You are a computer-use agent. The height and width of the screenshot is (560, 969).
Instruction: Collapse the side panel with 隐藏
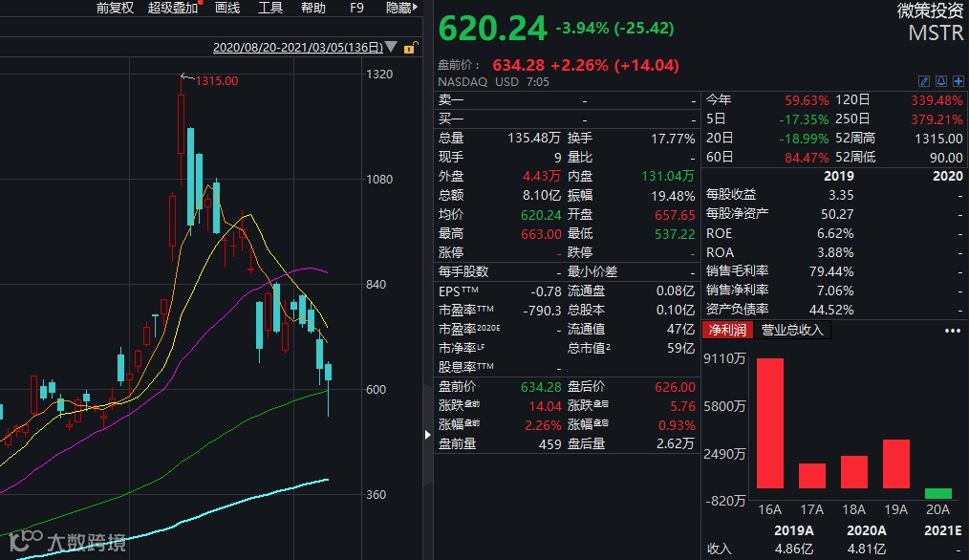coord(401,8)
